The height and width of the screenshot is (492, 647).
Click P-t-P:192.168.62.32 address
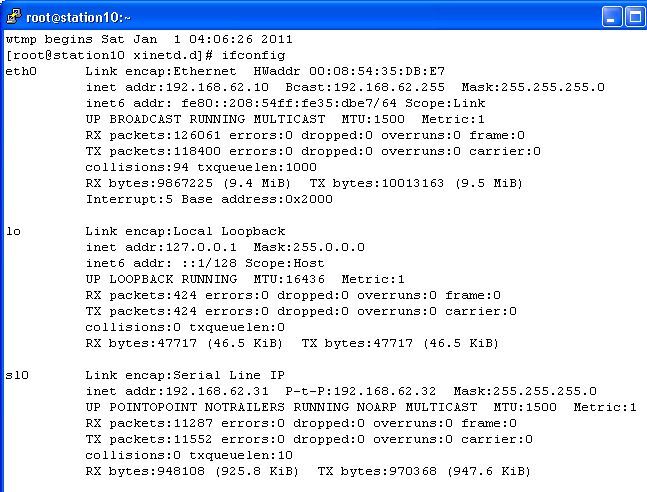coord(361,391)
